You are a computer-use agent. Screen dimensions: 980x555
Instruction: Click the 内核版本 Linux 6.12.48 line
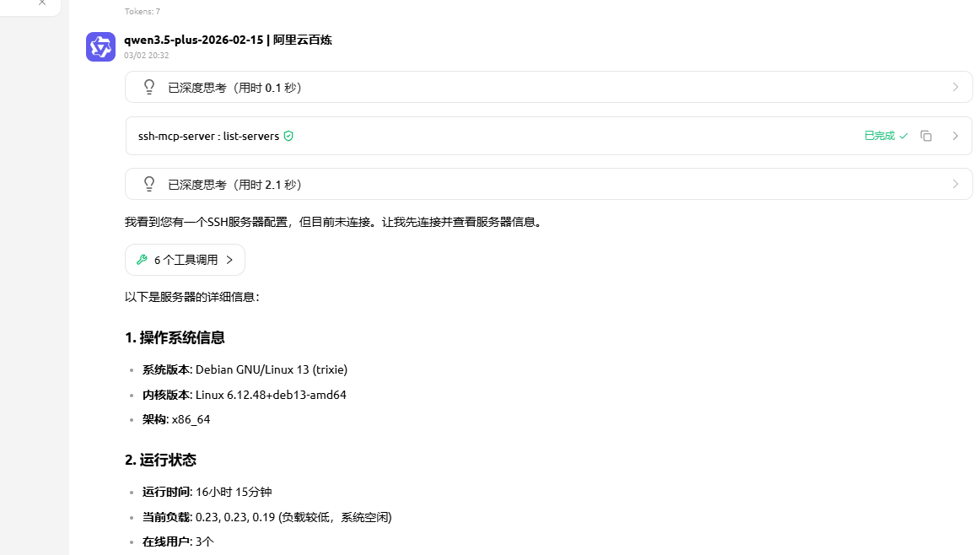pyautogui.click(x=245, y=395)
